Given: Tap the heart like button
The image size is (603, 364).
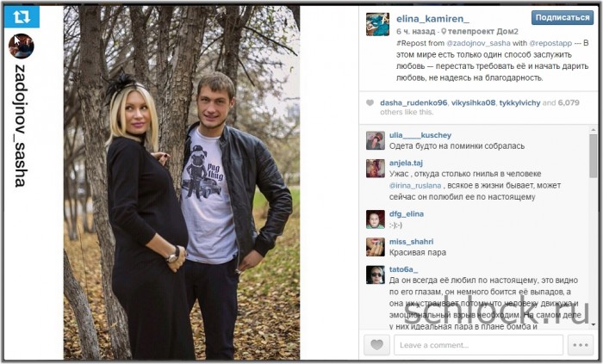Looking at the screenshot, I should [x=377, y=344].
